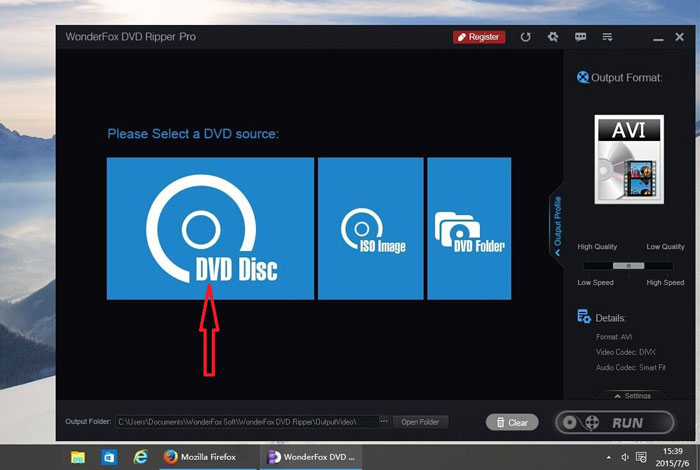
Task: Adjust the quality/speed slider handle
Action: pyautogui.click(x=629, y=266)
